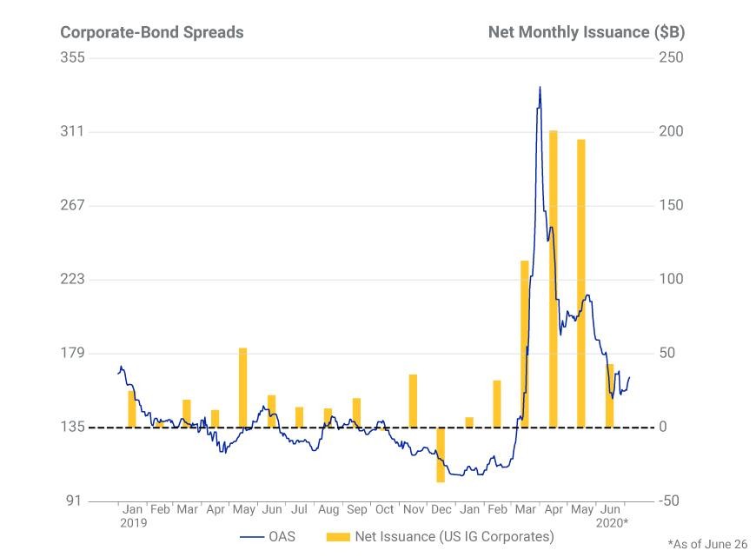756x557 pixels.
Task: Select the Net Issuance (US IG Corporates) legend label
Action: (x=454, y=537)
